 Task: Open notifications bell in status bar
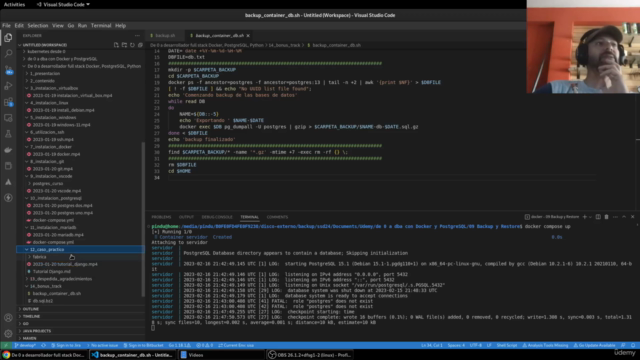tap(633, 345)
